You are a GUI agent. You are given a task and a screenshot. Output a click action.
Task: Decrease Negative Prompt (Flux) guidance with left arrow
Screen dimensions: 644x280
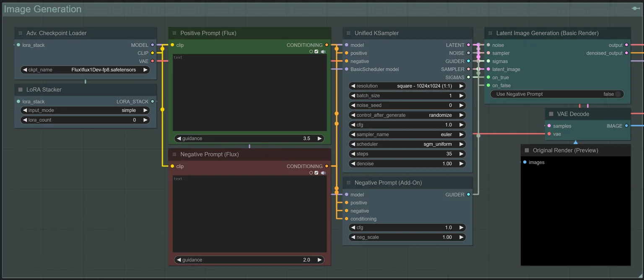point(179,260)
